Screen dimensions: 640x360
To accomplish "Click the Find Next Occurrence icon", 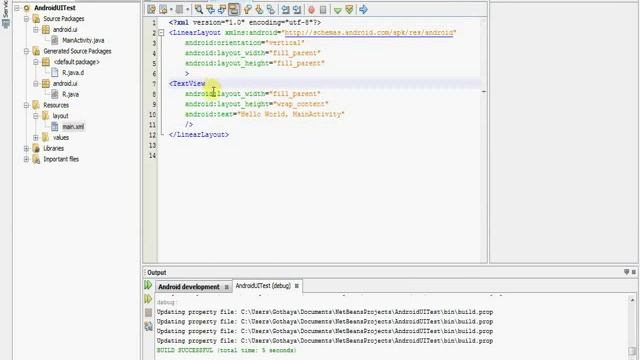I will [x=222, y=9].
